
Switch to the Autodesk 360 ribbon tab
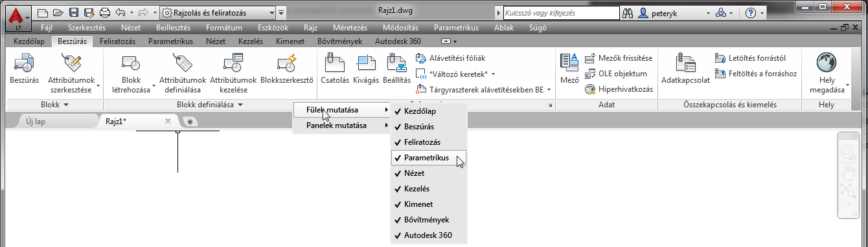(398, 41)
